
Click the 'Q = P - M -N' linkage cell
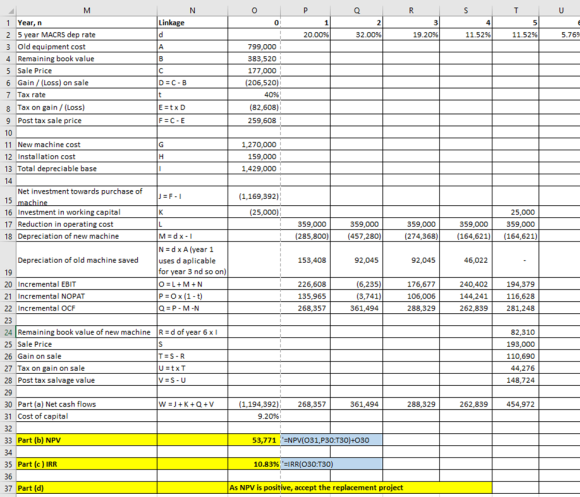click(192, 308)
